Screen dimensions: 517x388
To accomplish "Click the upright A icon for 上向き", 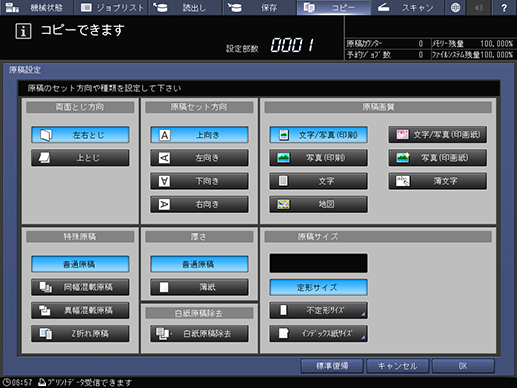I will tap(164, 135).
